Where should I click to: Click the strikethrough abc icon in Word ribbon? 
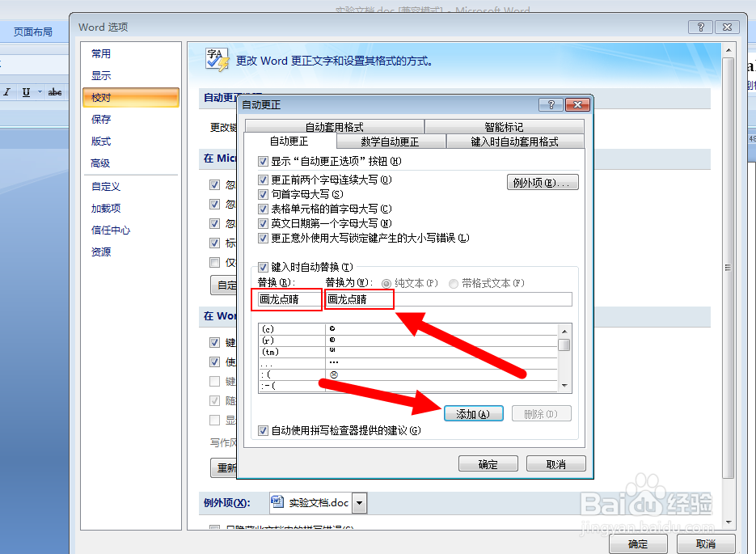[54, 92]
